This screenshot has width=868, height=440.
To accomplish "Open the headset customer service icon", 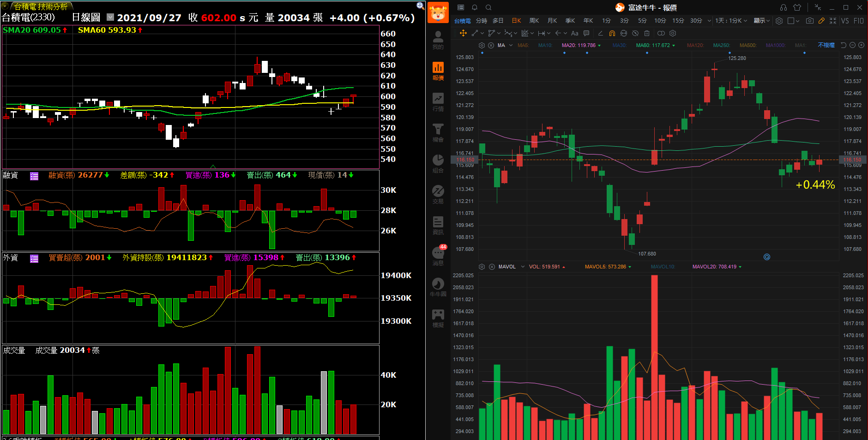I will tap(784, 7).
